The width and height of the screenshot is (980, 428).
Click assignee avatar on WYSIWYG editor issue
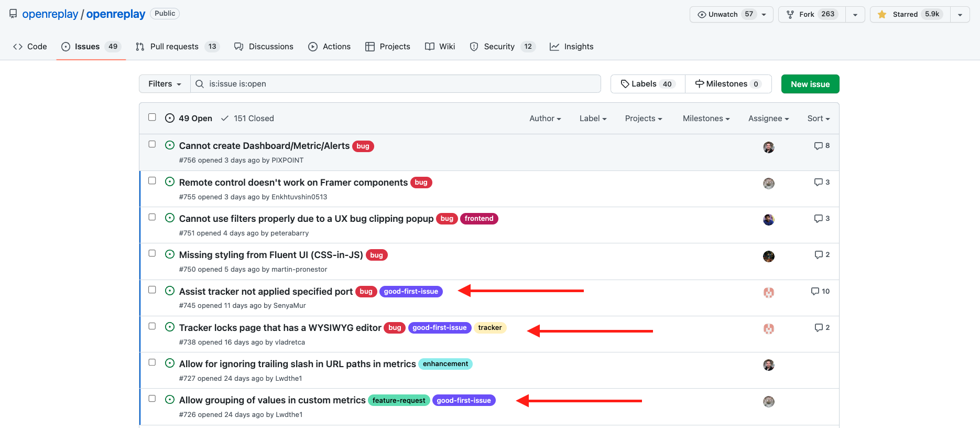(769, 329)
